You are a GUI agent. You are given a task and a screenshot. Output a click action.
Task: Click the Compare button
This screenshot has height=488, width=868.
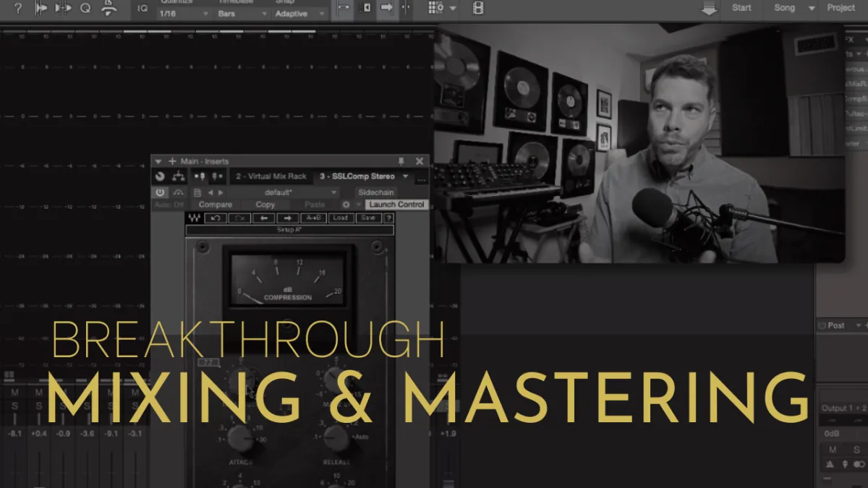[x=216, y=205]
